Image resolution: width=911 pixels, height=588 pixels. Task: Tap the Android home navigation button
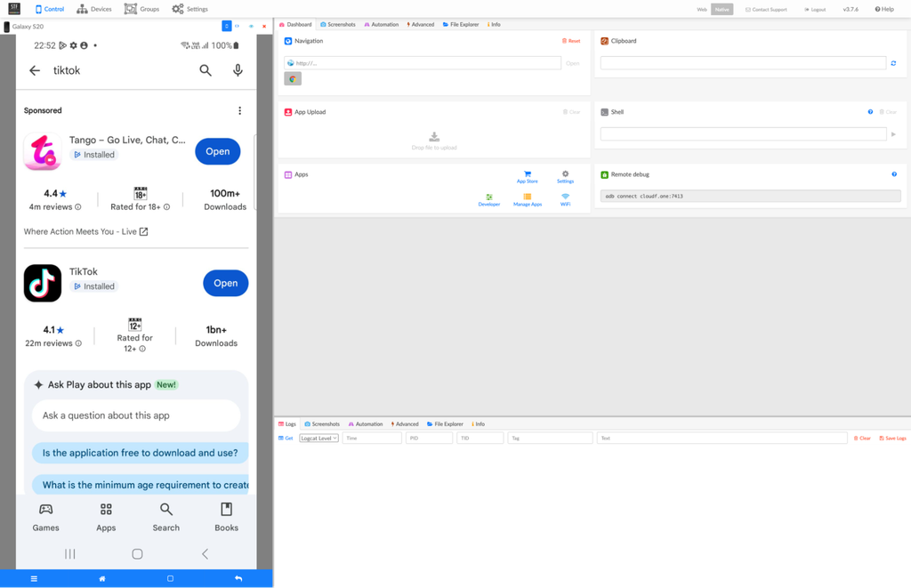[x=137, y=553]
